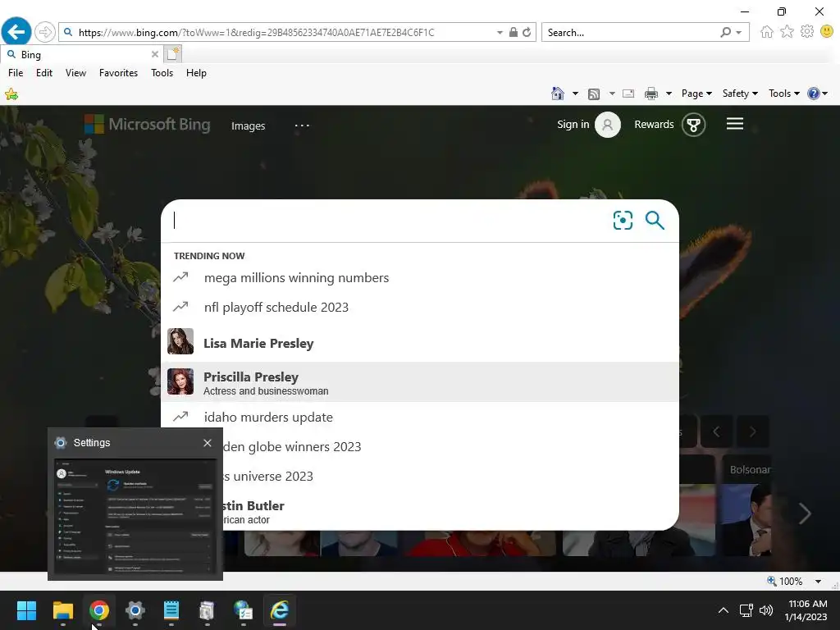Viewport: 840px width, 630px height.
Task: Click the Print icon in command bar
Action: pyautogui.click(x=651, y=94)
